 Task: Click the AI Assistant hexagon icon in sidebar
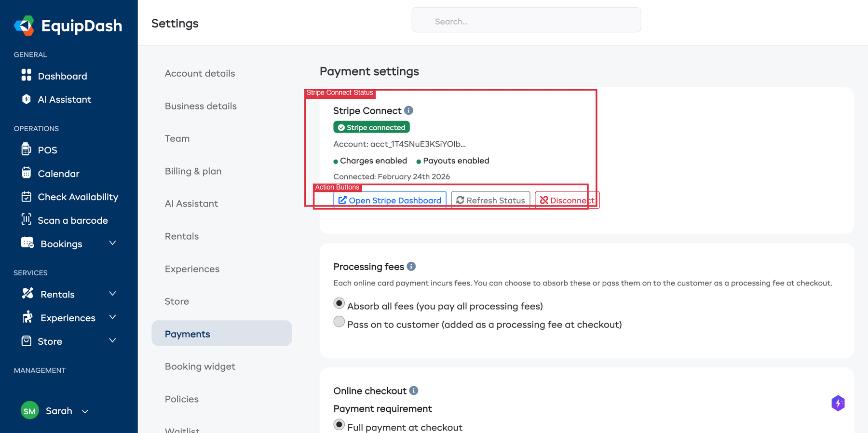coord(27,99)
